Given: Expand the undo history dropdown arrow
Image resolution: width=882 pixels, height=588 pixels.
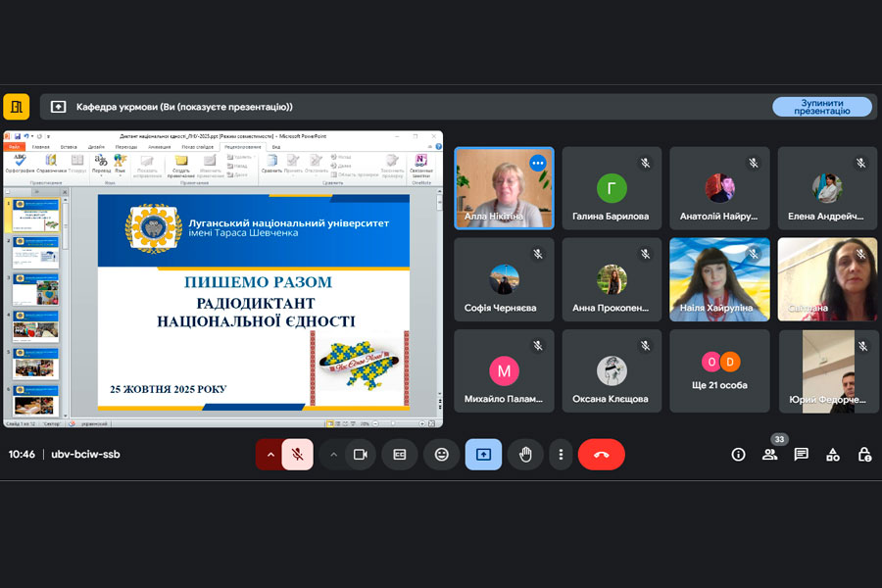Looking at the screenshot, I should (x=32, y=136).
